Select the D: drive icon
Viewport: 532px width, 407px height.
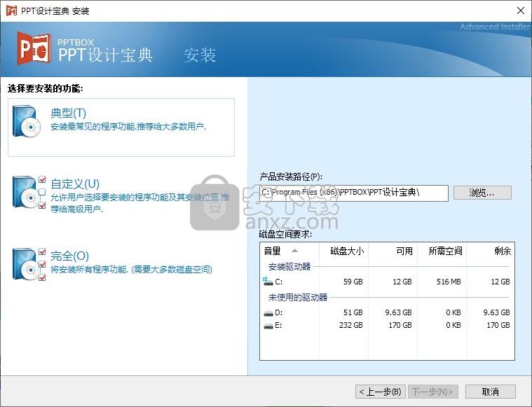coord(268,313)
